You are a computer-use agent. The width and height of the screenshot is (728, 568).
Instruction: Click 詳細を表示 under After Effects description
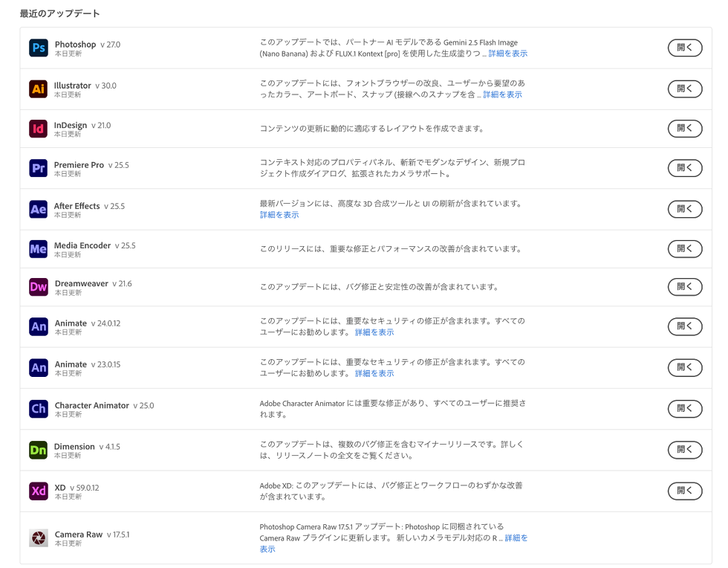coord(279,215)
